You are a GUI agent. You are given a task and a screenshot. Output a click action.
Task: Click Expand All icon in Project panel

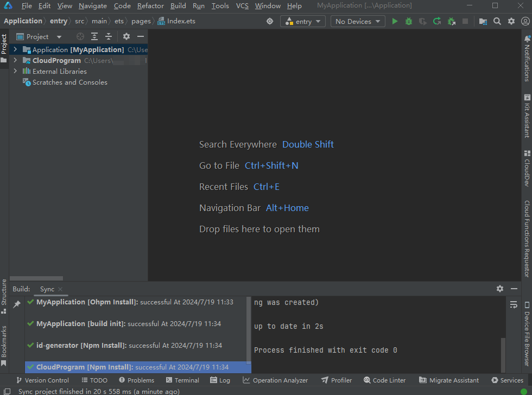click(x=94, y=36)
